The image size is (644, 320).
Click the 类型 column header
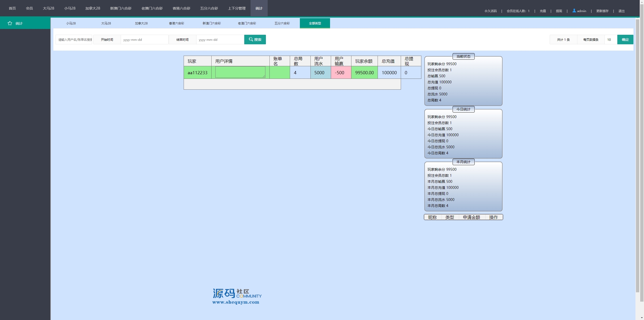point(450,217)
